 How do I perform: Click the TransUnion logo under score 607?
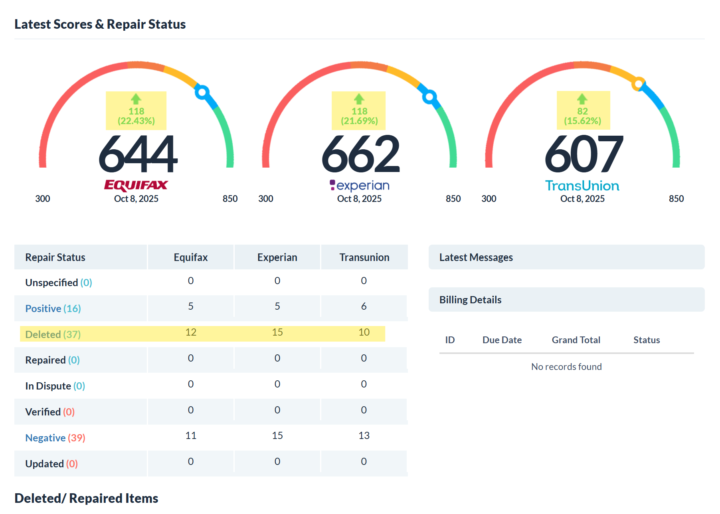point(582,185)
